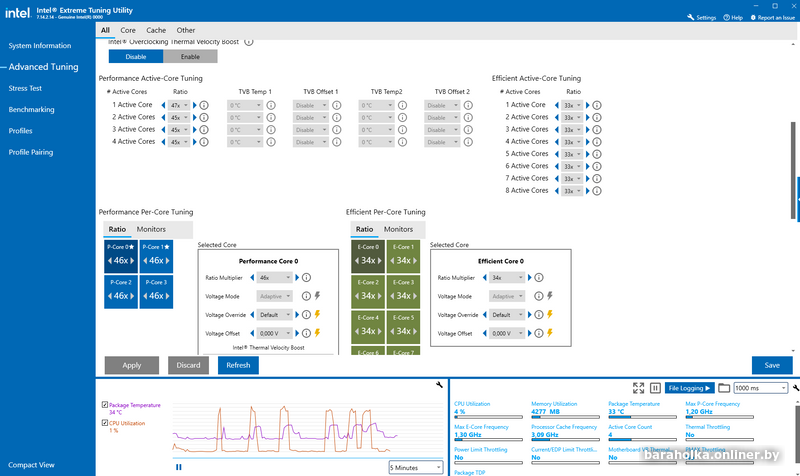Switch to the Cache tab

pyautogui.click(x=156, y=30)
